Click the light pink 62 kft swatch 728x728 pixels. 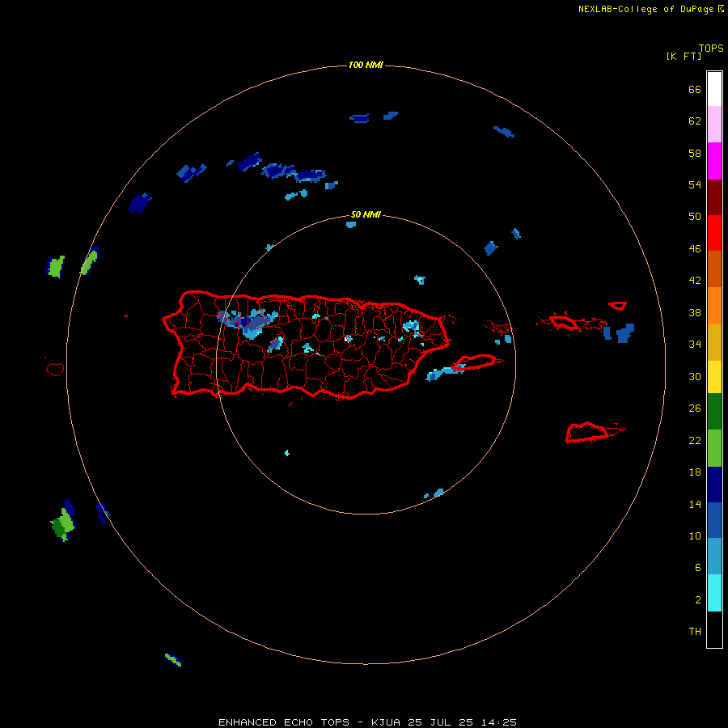tap(714, 125)
